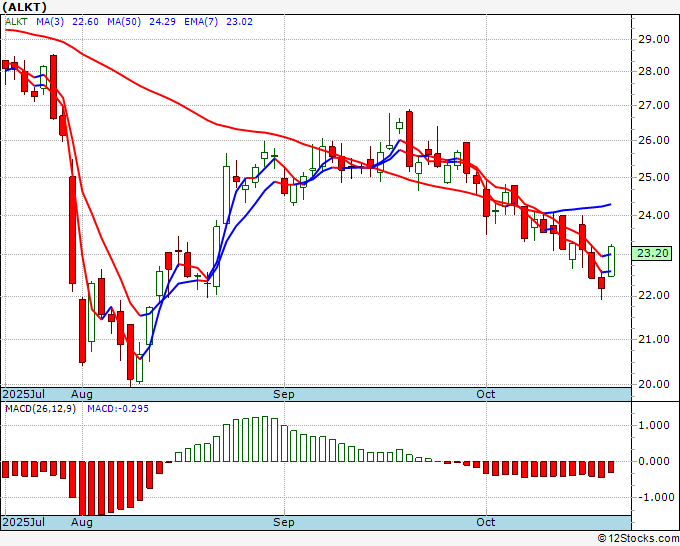Click the green ALKT legend label
Viewport: 680px width, 546px height.
click(16, 22)
